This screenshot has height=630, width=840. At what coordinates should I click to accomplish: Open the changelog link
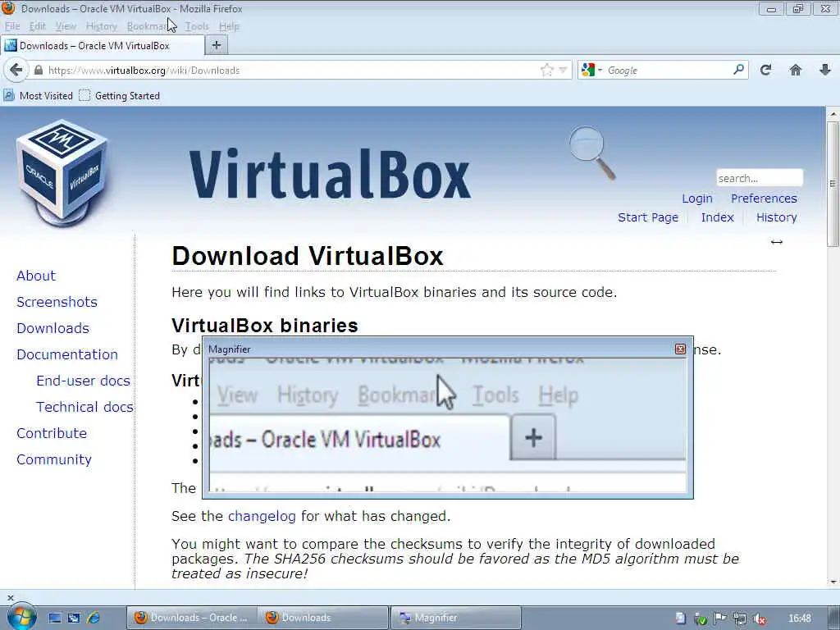262,516
